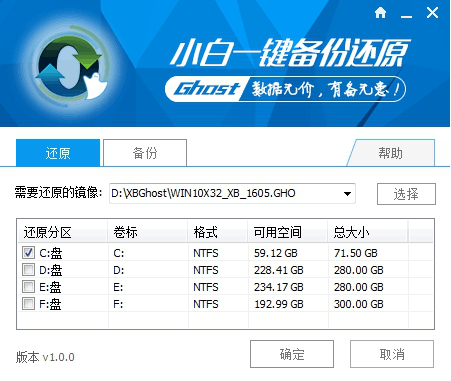Click the 280.00 GB size in D row
451x381 pixels.
pyautogui.click(x=359, y=270)
